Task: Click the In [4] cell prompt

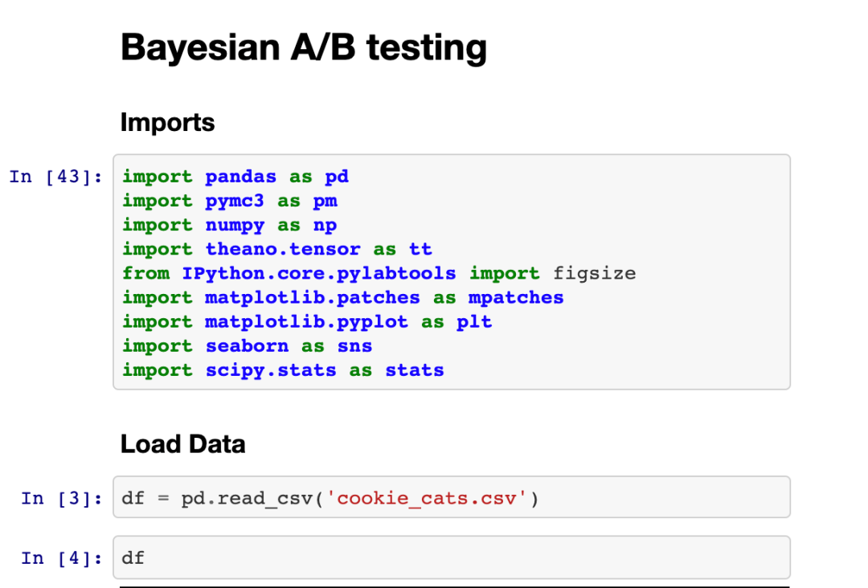Action: (x=62, y=557)
